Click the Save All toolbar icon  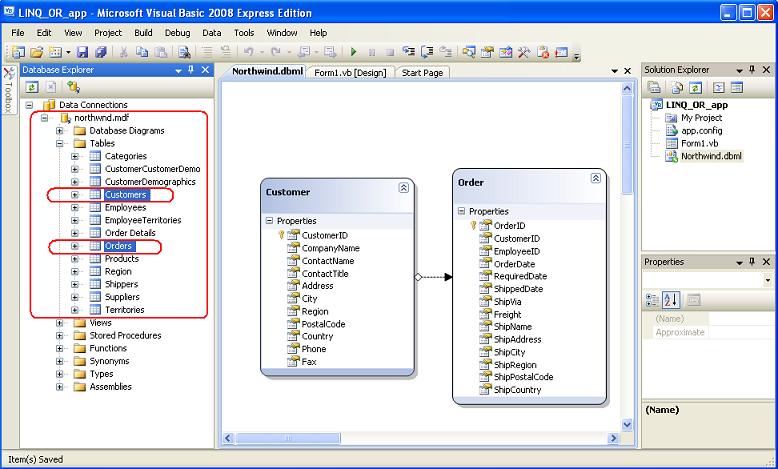[x=101, y=52]
